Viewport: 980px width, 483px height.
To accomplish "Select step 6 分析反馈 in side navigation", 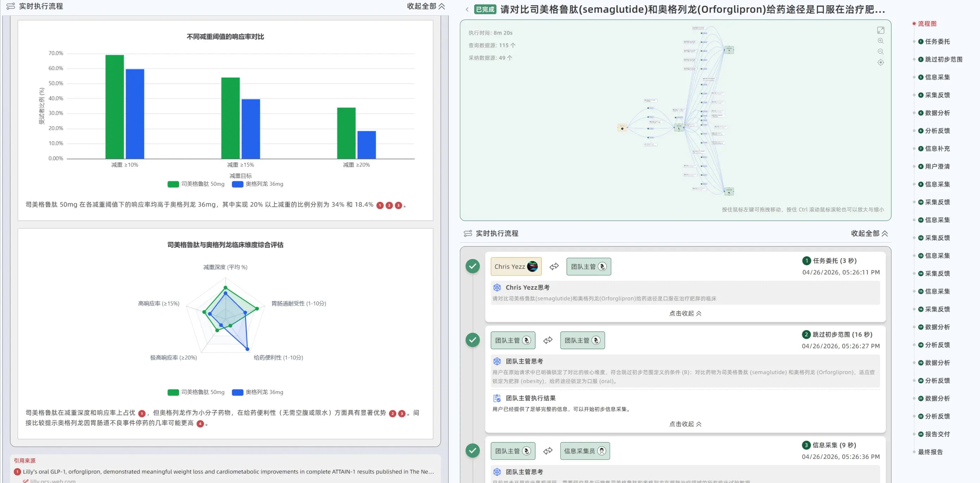I will pos(934,131).
